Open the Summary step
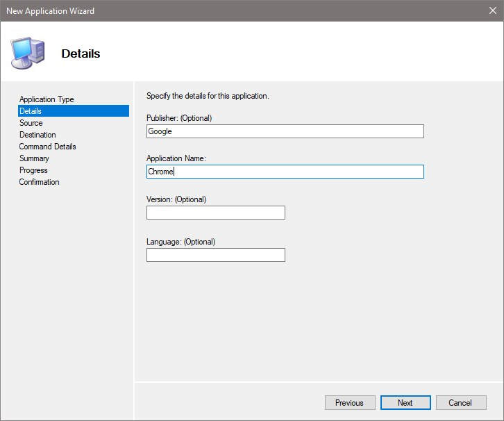The image size is (504, 421). (x=34, y=158)
